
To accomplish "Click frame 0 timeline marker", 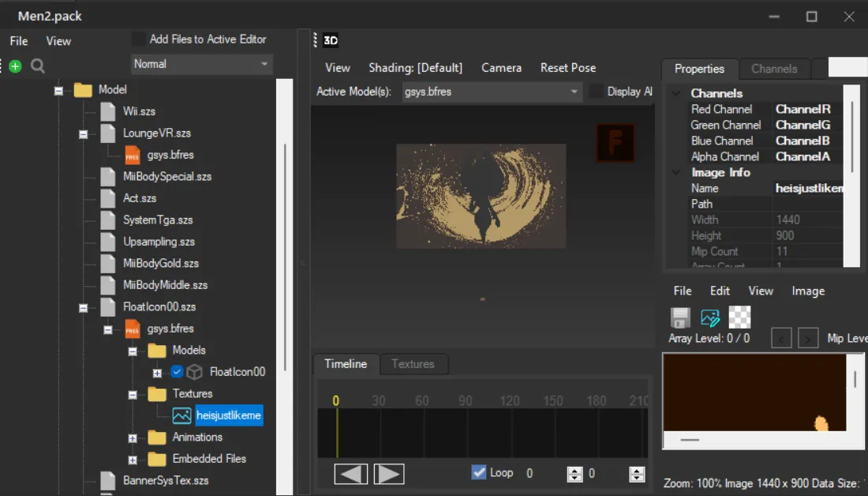I will point(335,401).
